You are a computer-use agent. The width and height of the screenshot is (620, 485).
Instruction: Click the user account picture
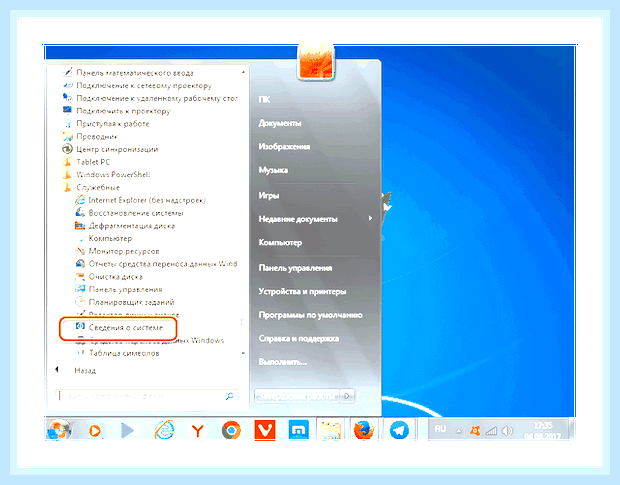tap(316, 62)
